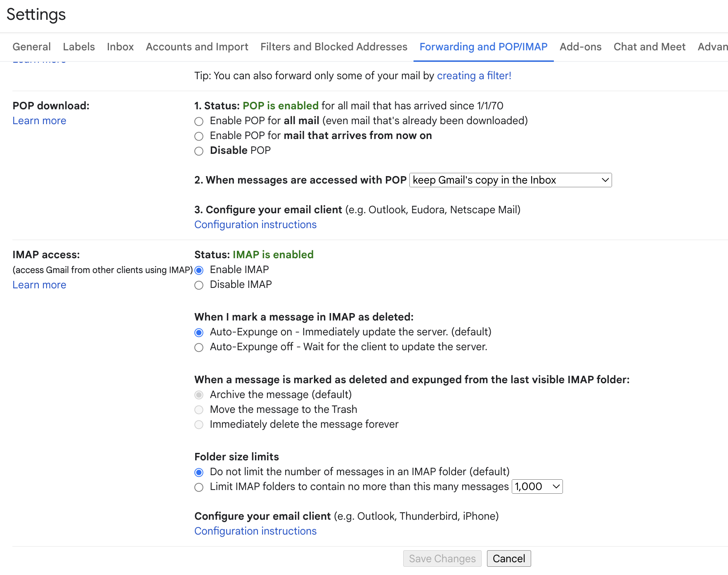
Task: Open the creating a filter link
Action: pos(474,76)
